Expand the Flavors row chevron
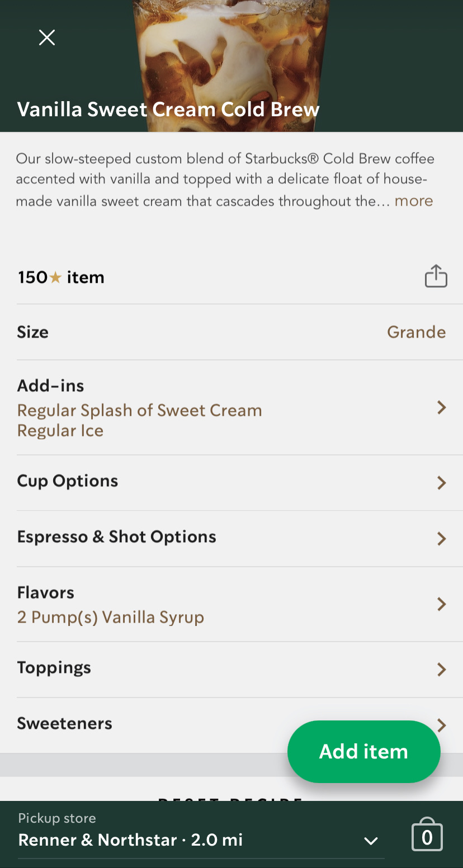This screenshot has width=463, height=868. coord(441,604)
